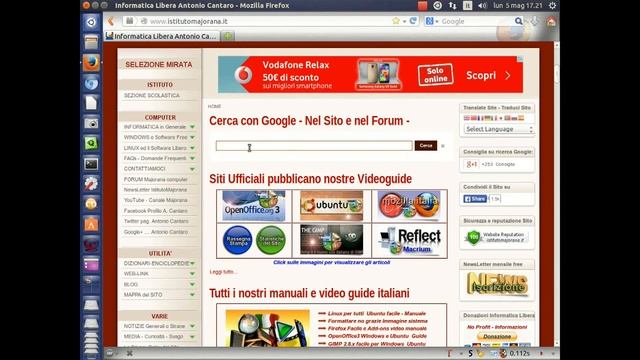
Task: Click the close X icon in add-on bar
Action: click(x=129, y=353)
